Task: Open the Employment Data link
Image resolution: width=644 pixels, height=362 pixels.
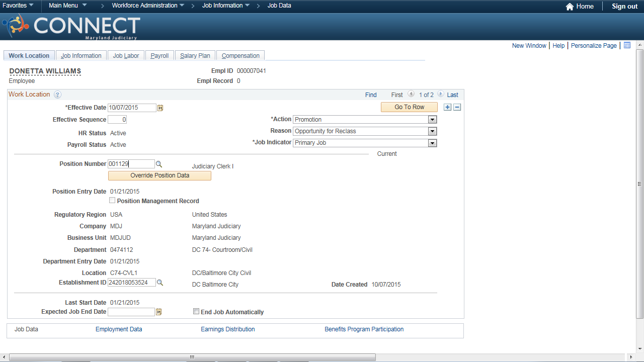Action: point(119,329)
